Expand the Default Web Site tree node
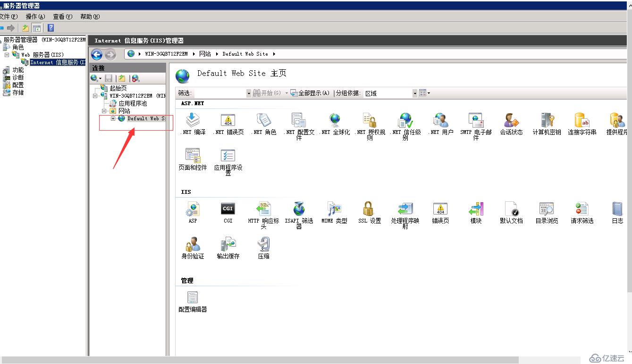Screen dimensions: 632x364 pyautogui.click(x=113, y=118)
